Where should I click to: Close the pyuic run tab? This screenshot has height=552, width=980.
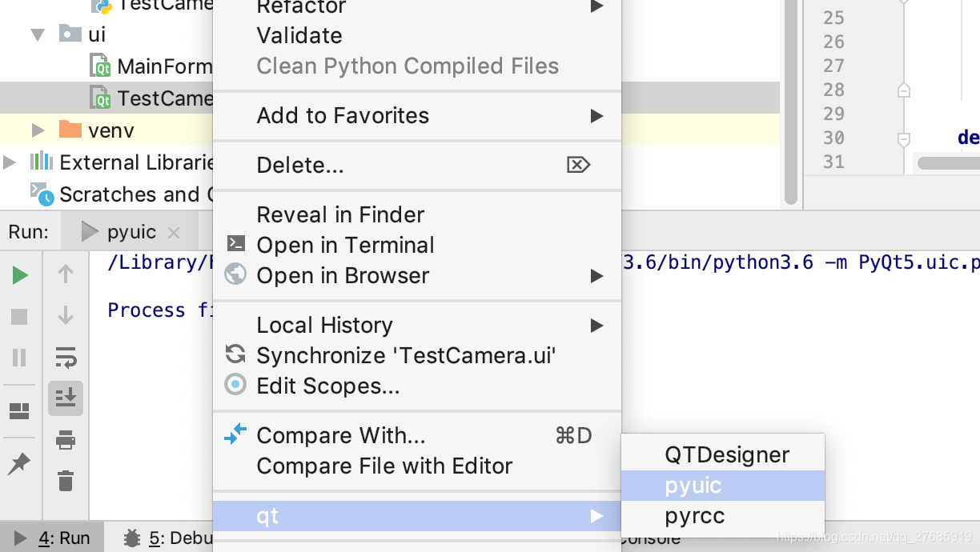[175, 232]
